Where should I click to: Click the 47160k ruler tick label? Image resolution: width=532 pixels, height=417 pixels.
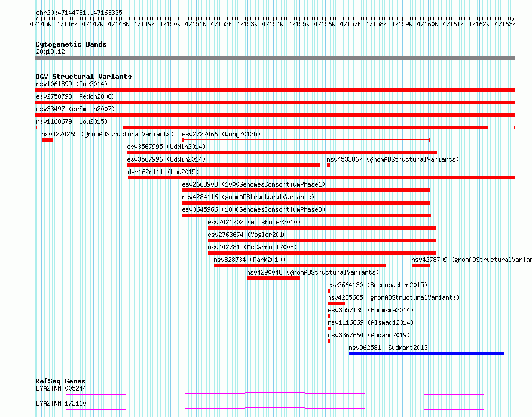coord(427,24)
